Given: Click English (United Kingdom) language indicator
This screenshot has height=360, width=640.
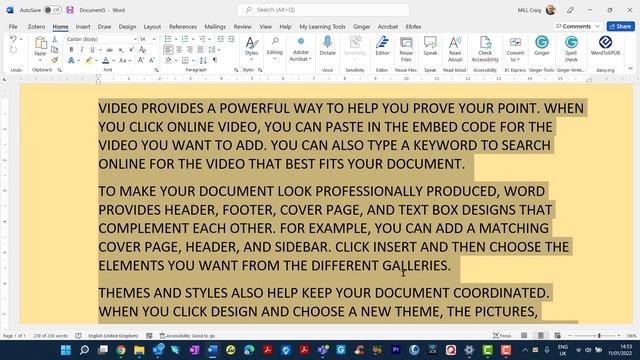Looking at the screenshot, I should click(x=113, y=336).
